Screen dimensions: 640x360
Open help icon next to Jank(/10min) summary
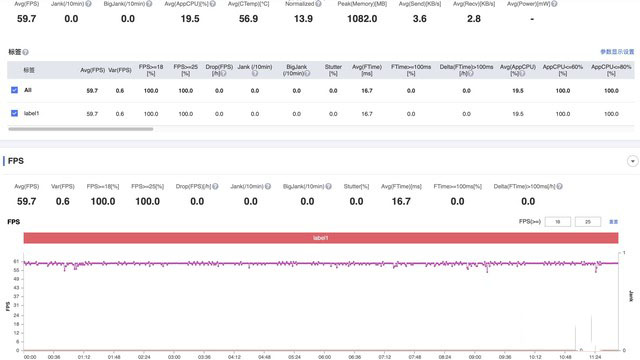click(x=88, y=4)
